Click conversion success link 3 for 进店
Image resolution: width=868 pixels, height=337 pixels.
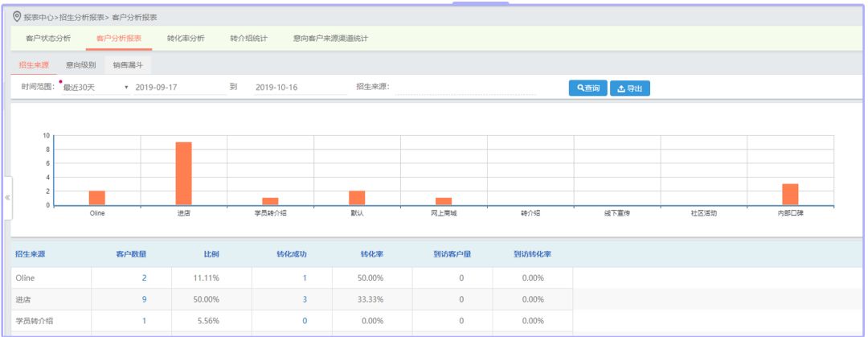coord(305,299)
